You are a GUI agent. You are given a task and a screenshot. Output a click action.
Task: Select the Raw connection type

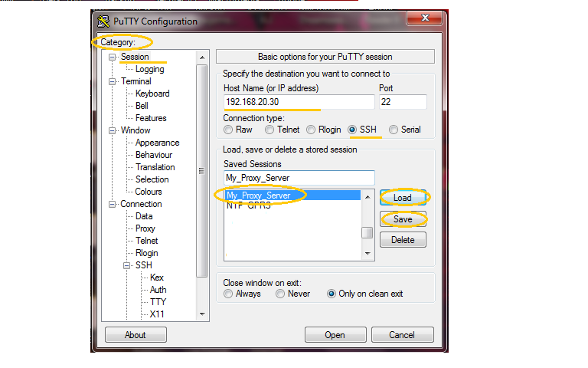pyautogui.click(x=228, y=130)
